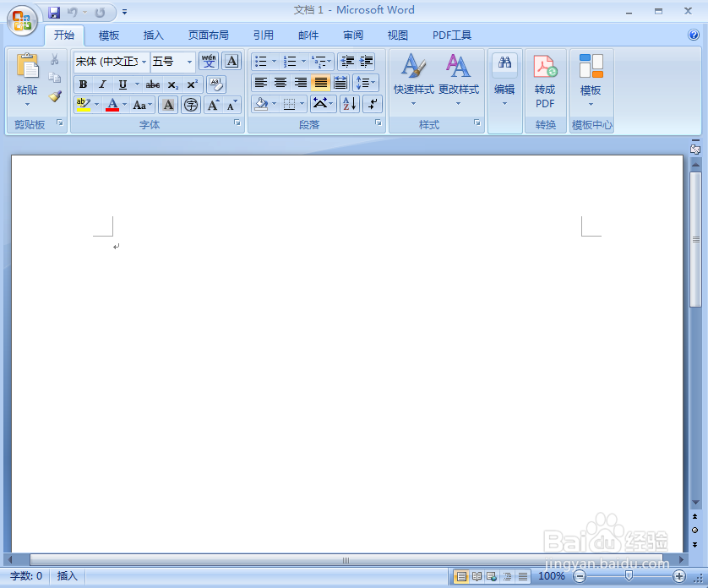Undo the last action

(x=73, y=12)
